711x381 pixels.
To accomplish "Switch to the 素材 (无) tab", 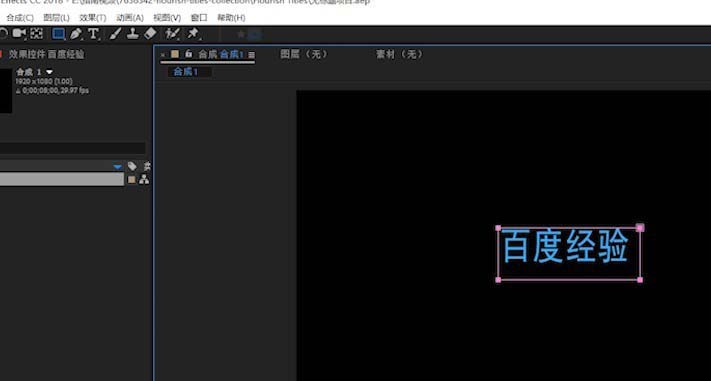I will coord(399,54).
